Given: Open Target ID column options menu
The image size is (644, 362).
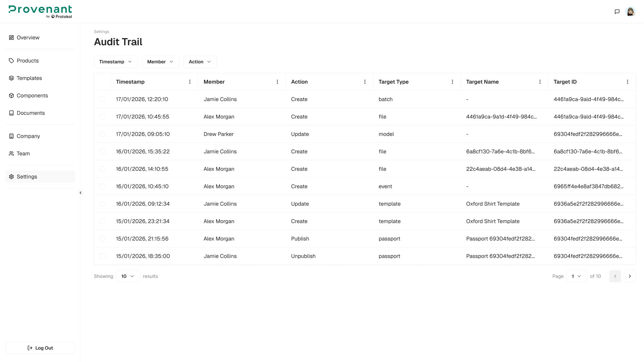Looking at the screenshot, I should tap(628, 82).
